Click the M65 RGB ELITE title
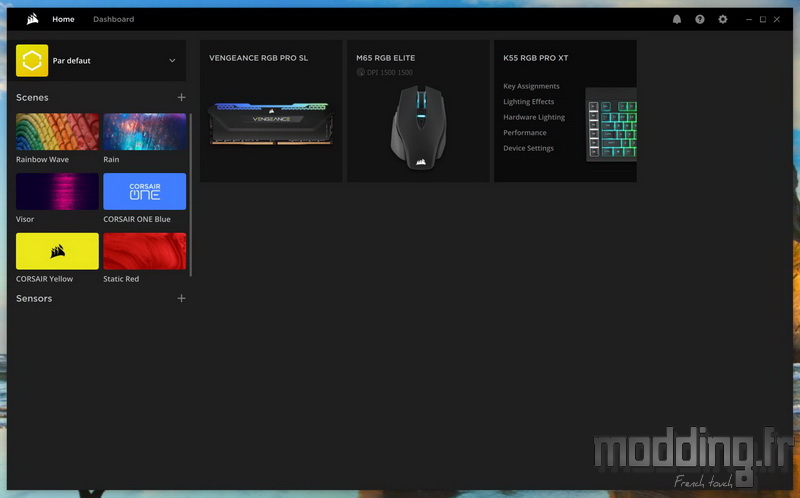800x498 pixels. point(385,58)
